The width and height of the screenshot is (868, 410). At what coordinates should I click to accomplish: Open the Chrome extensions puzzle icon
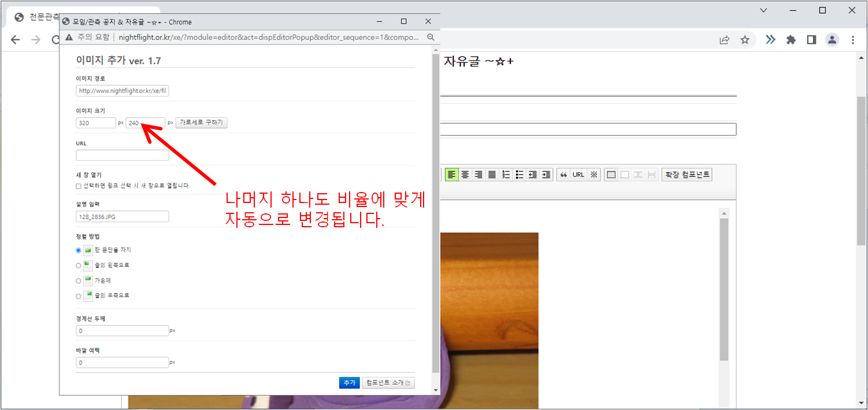coord(791,40)
